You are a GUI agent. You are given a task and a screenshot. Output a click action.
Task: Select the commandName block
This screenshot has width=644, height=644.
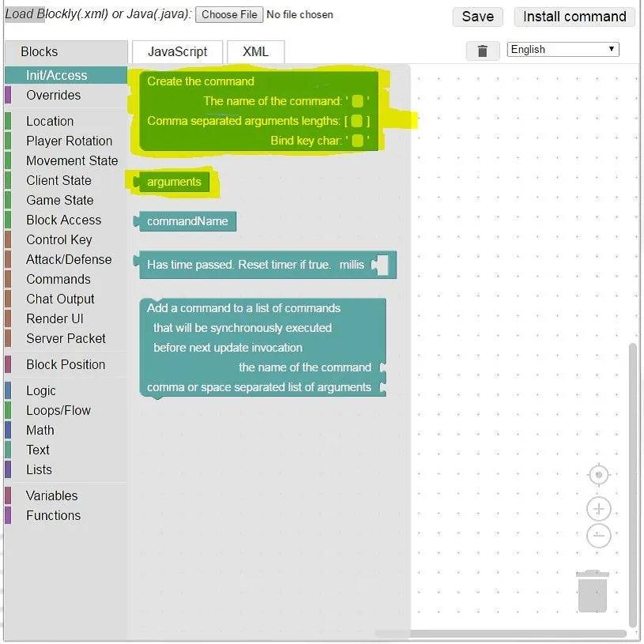tap(186, 221)
